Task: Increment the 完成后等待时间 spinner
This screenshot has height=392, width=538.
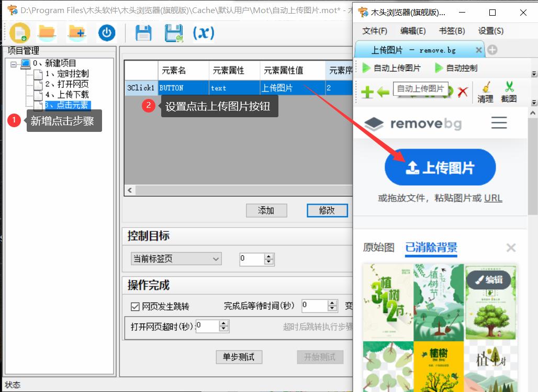Action: coord(332,303)
